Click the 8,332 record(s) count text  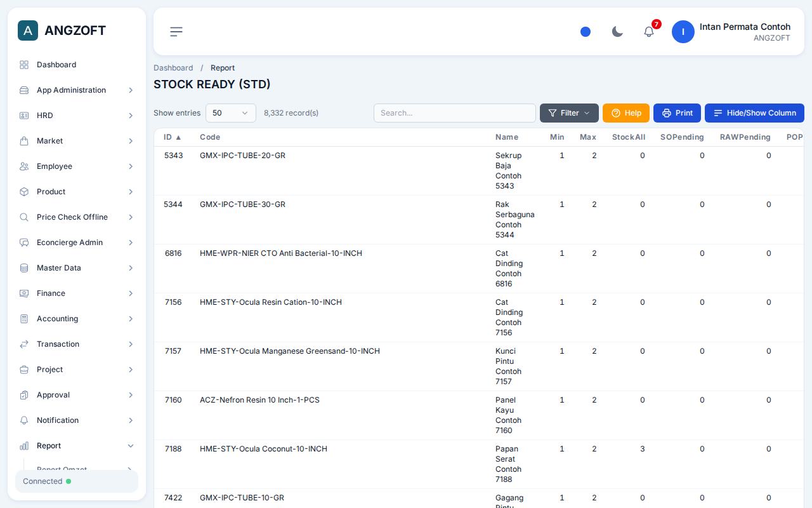(291, 113)
